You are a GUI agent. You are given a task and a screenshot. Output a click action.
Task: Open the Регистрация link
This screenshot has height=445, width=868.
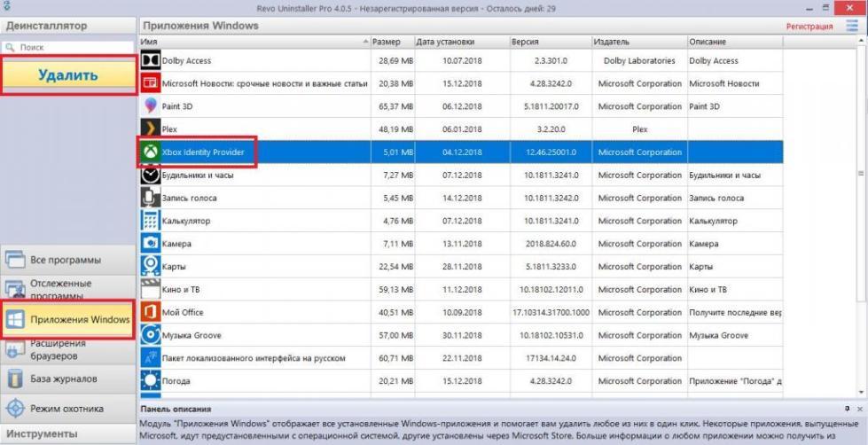click(809, 27)
